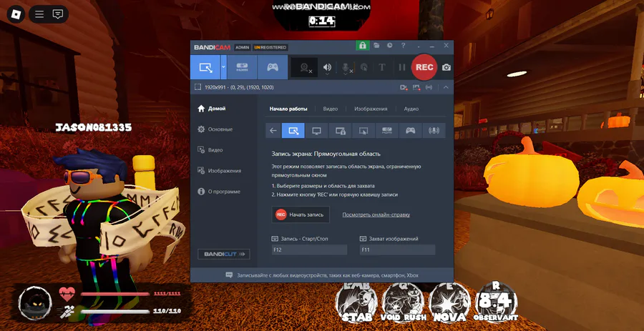This screenshot has width=644, height=331.
Task: Click the green lock icon in title bar
Action: (362, 46)
